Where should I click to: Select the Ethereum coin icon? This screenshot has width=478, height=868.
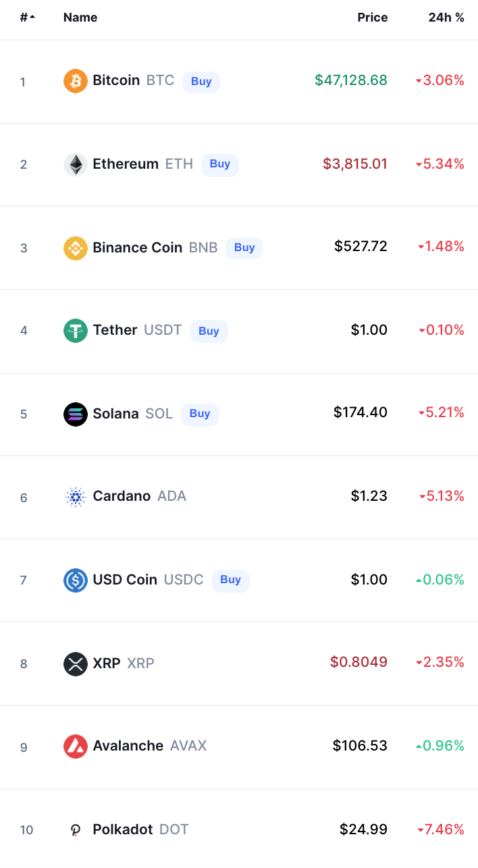click(x=75, y=164)
